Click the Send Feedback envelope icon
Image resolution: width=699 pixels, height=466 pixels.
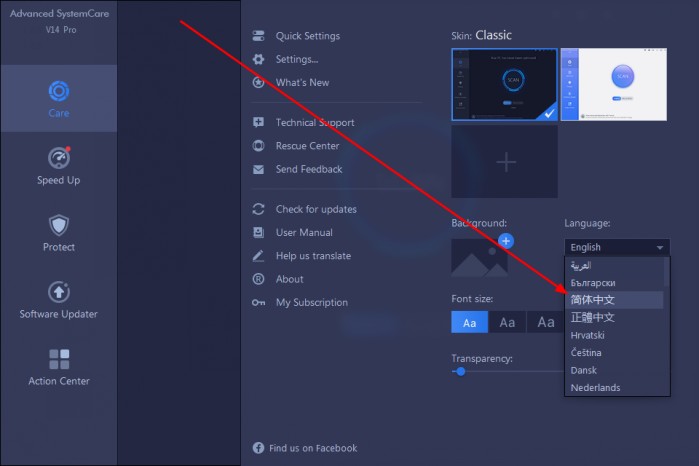pyautogui.click(x=259, y=169)
